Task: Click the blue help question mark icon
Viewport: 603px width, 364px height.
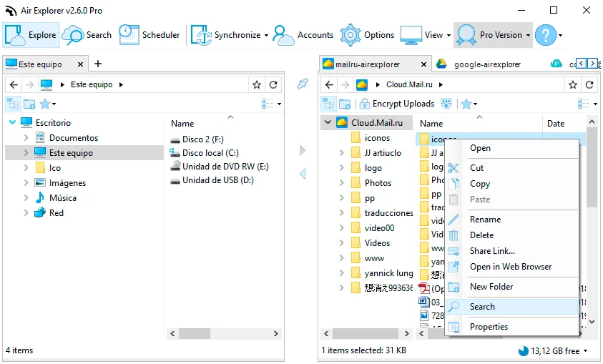Action: click(x=546, y=35)
